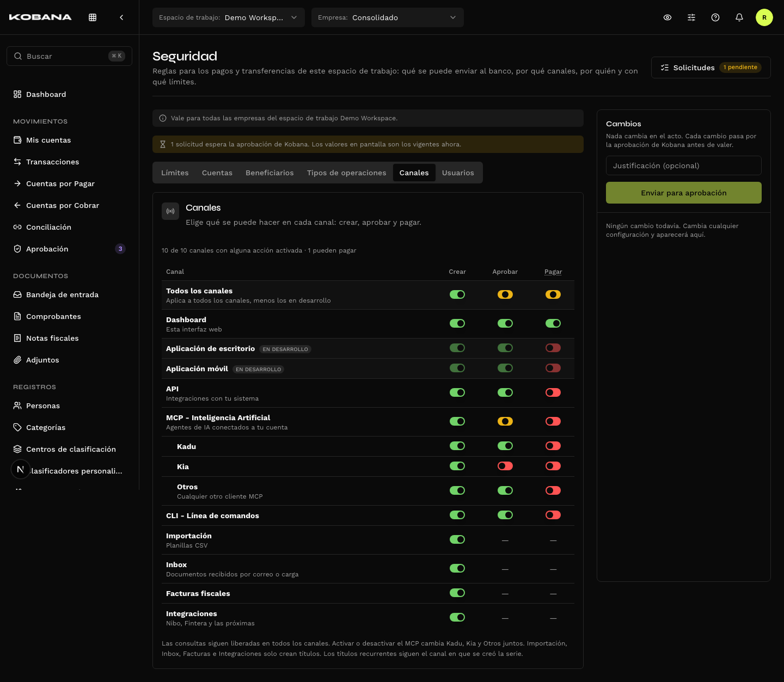The height and width of the screenshot is (682, 784).
Task: Switch to the Usuarios tab
Action: [x=458, y=173]
